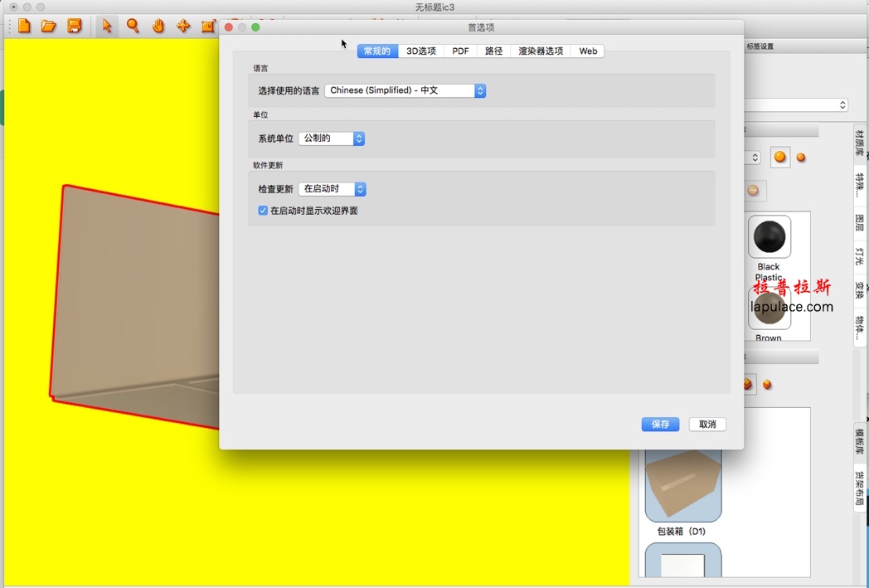Activate the zoom magnifier tool
The width and height of the screenshot is (869, 588).
133,26
